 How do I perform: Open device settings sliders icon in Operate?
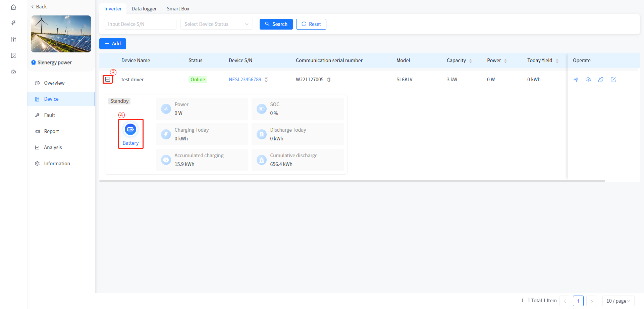pos(576,80)
